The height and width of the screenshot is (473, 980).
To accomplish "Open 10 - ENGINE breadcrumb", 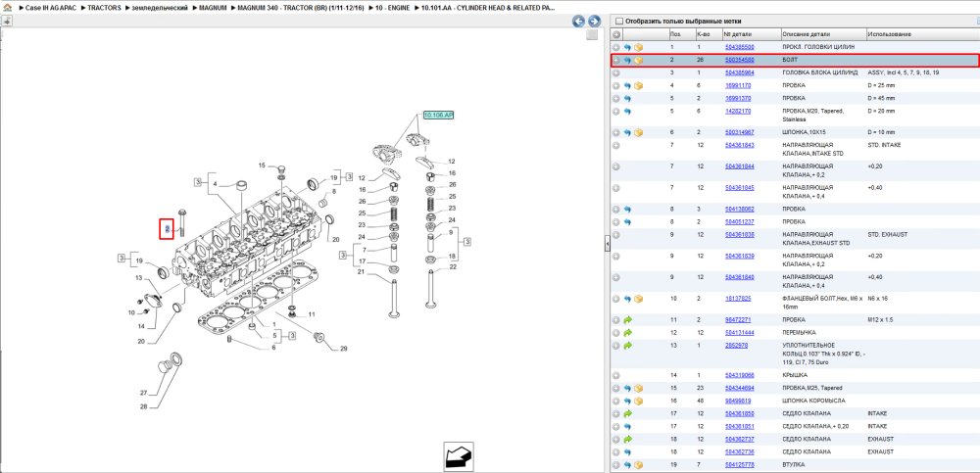I will 393,8.
